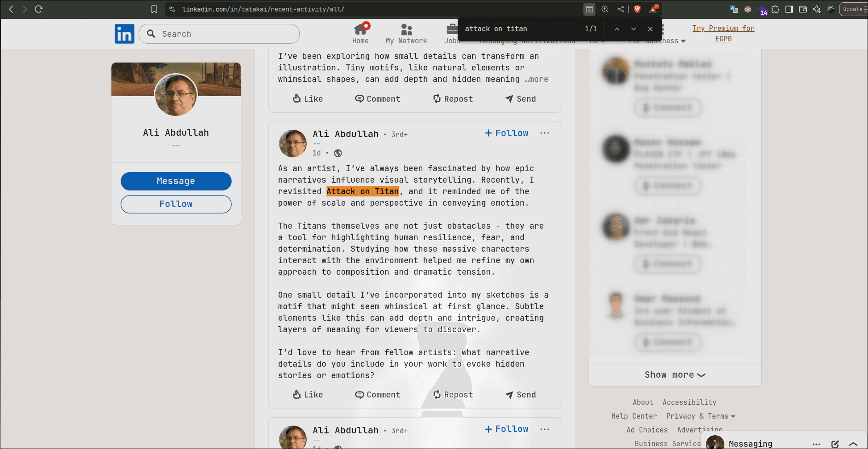Open the LinkedIn Home feed icon
The image size is (868, 449).
(x=361, y=30)
